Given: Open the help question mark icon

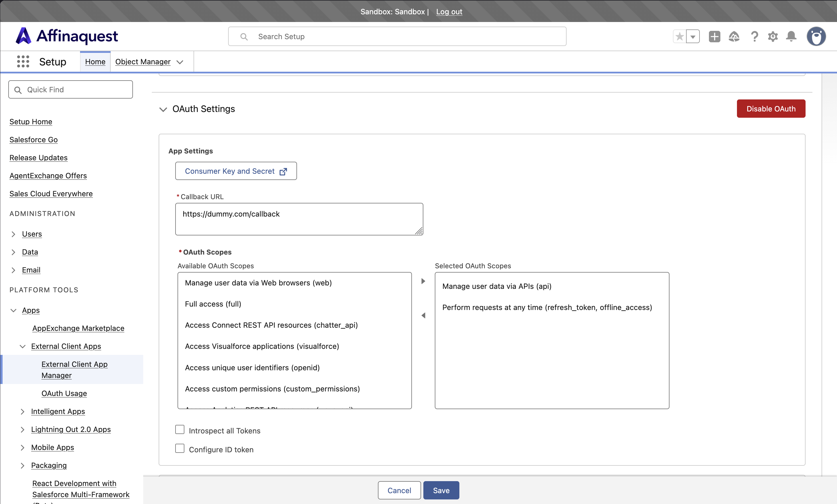Looking at the screenshot, I should point(754,36).
